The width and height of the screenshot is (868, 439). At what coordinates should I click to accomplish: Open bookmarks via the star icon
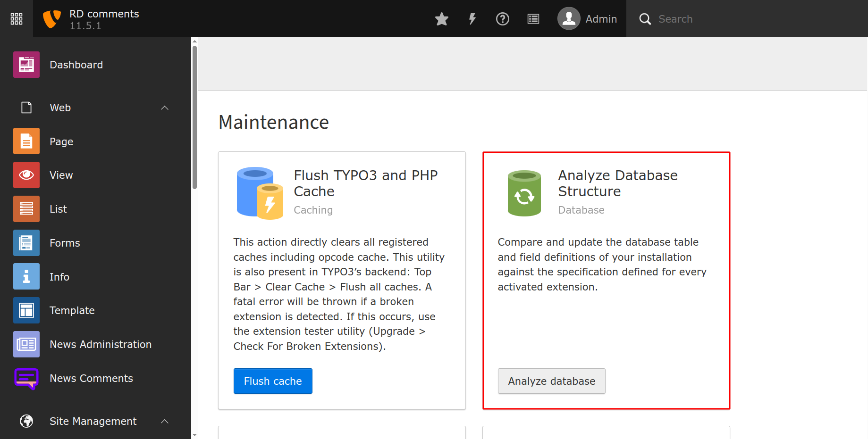click(442, 19)
